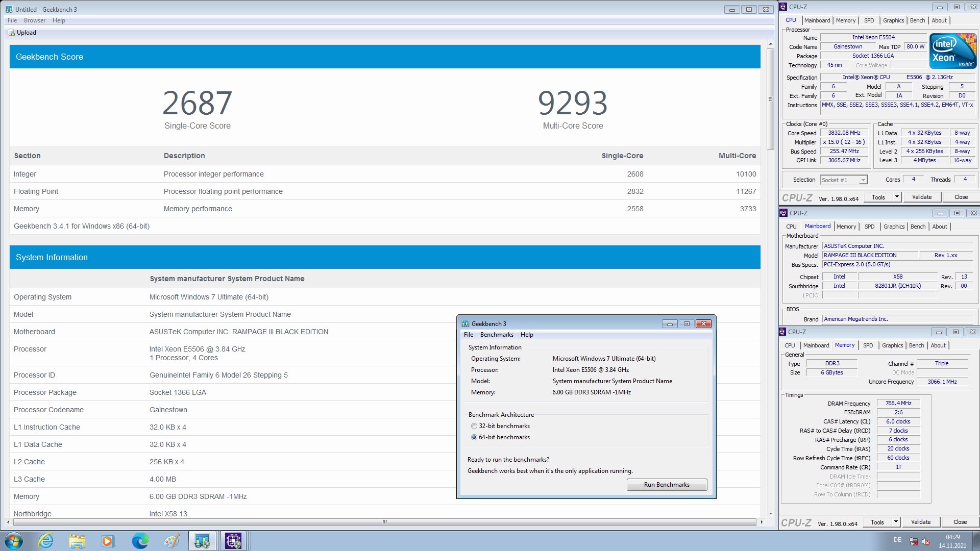Click Core Speed value 3832.08 MHz
This screenshot has height=551, width=980.
tap(844, 133)
